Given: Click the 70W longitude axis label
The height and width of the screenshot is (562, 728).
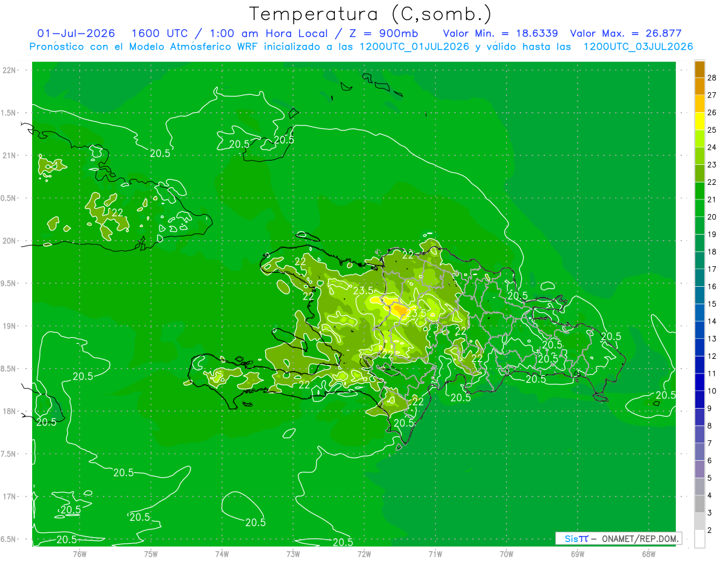Looking at the screenshot, I should (507, 554).
